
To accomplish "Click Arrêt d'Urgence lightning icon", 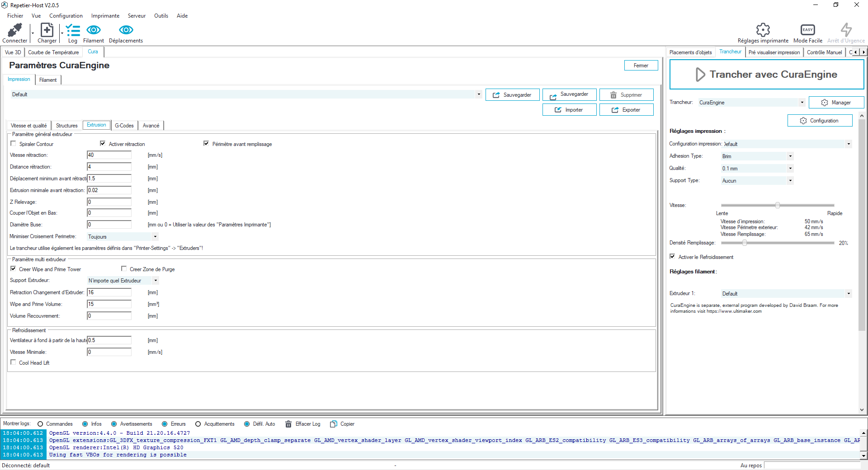I will tap(846, 30).
